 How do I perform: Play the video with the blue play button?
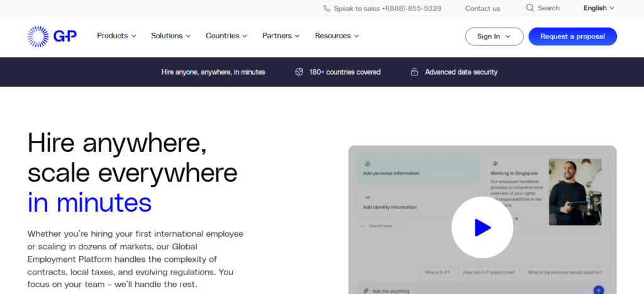click(482, 227)
